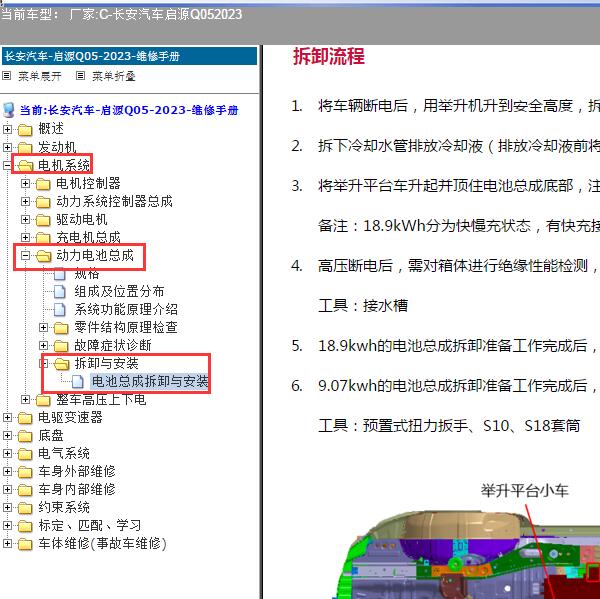The image size is (600, 599).
Task: Click the folder icon of 标定、匹配、学习
Action: [x=25, y=526]
